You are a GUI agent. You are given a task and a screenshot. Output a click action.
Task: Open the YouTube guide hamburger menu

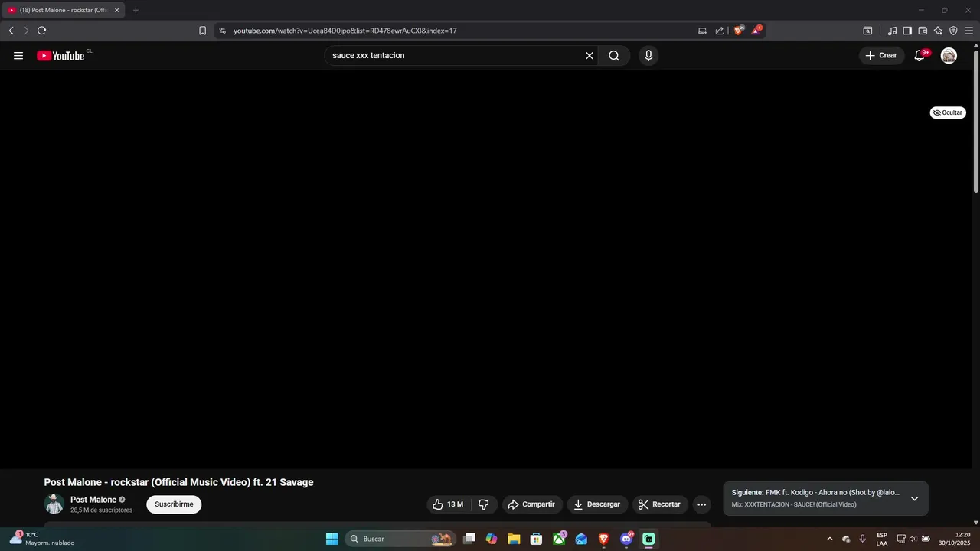(18, 56)
